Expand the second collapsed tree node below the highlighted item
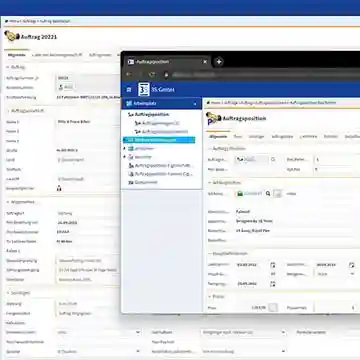Image resolution: width=360 pixels, height=360 pixels. coord(125,157)
